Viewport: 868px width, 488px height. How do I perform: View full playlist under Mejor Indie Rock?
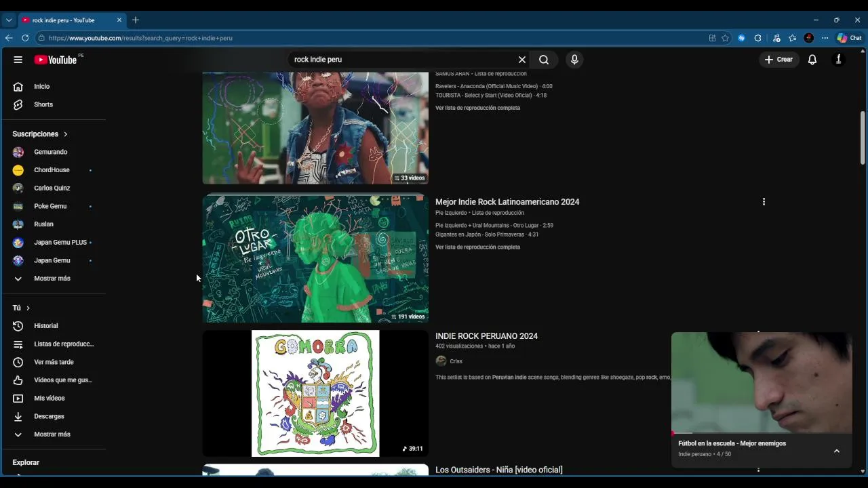pos(477,247)
